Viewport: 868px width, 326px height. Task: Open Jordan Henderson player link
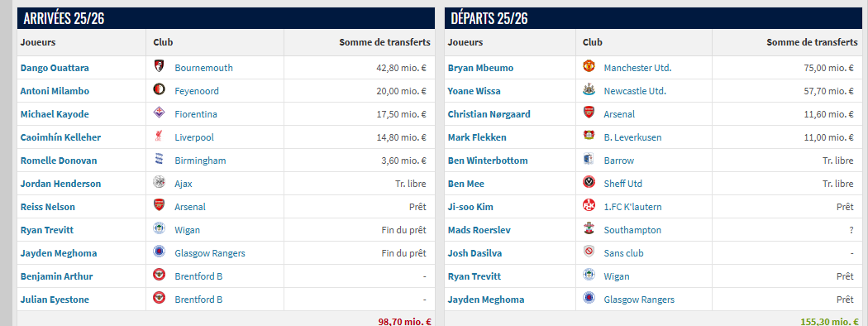coord(61,184)
